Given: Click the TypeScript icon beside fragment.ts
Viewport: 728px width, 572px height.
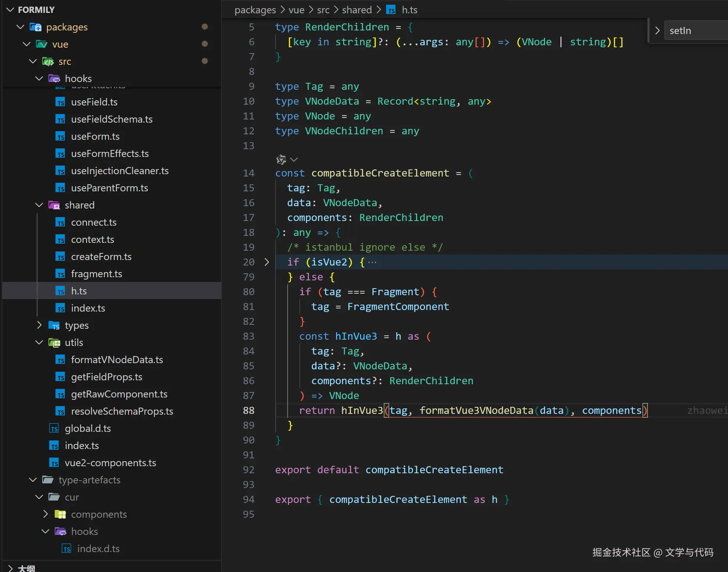Looking at the screenshot, I should 61,274.
